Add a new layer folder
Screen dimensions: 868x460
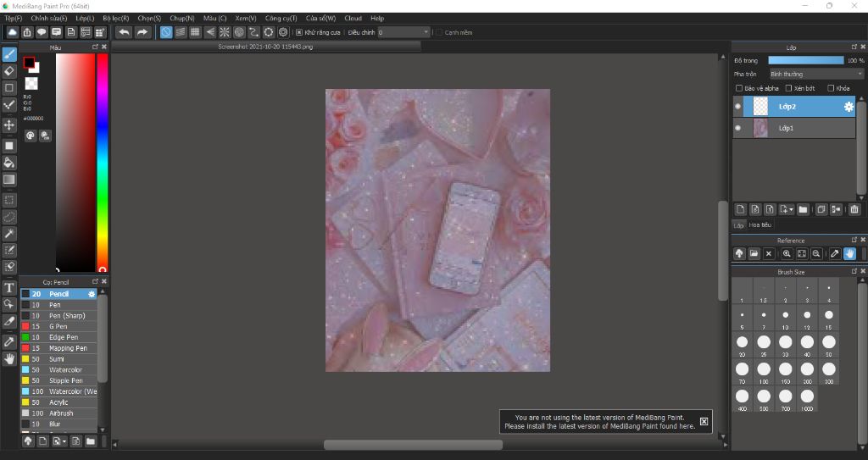803,209
